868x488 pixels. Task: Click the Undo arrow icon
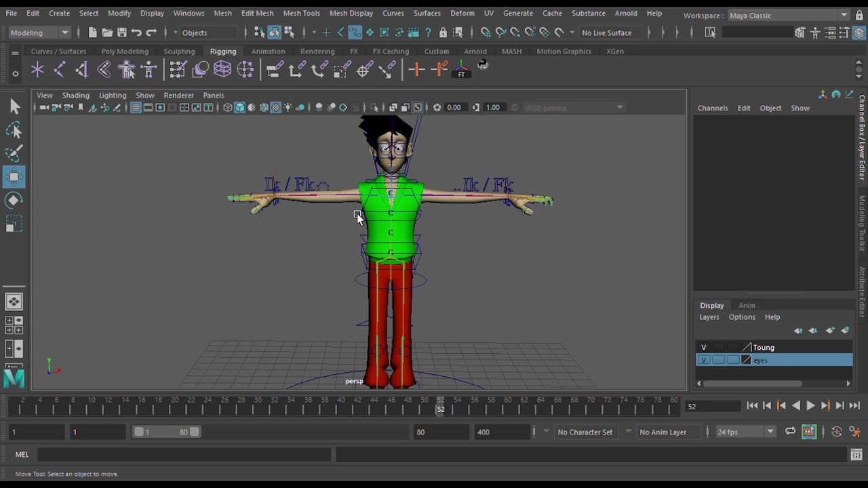click(x=137, y=33)
